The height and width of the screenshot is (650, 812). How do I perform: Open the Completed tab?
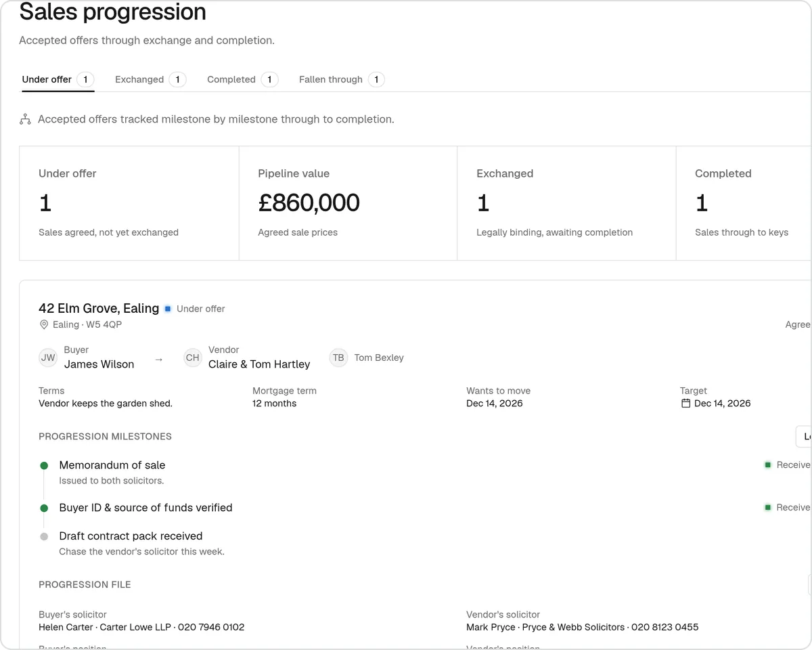pyautogui.click(x=242, y=79)
